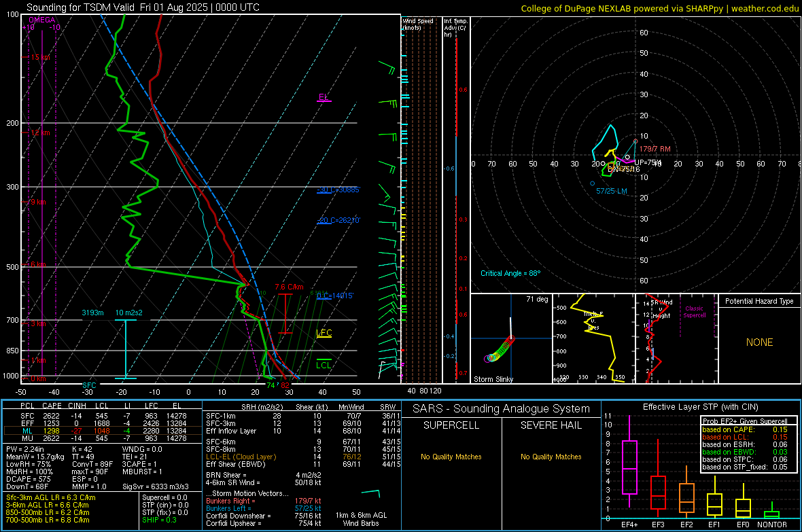Click the 'based on CAPE:' probability row
The width and height of the screenshot is (802, 532).
click(x=745, y=429)
